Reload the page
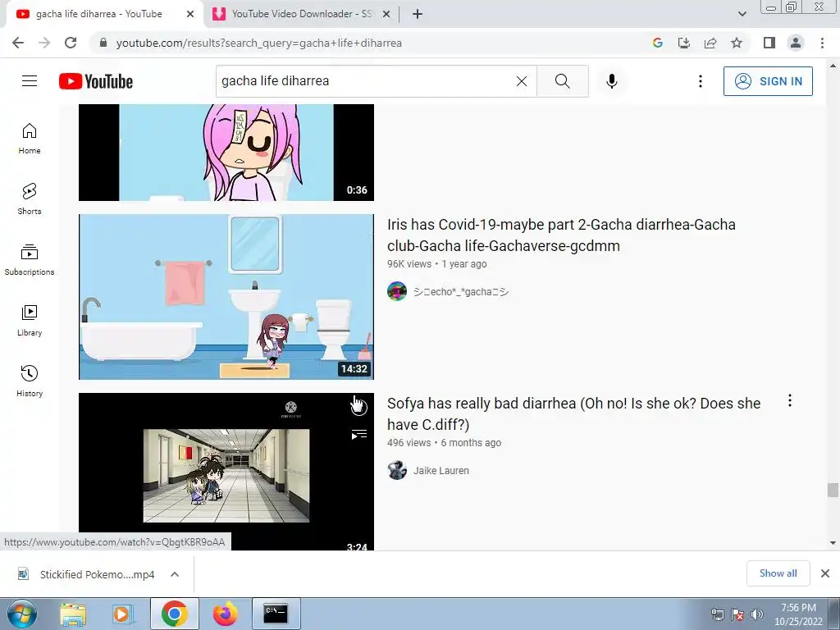840x630 pixels. pos(71,43)
